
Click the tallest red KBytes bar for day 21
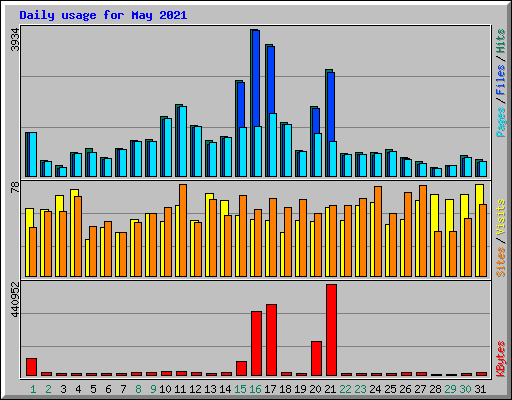331,330
